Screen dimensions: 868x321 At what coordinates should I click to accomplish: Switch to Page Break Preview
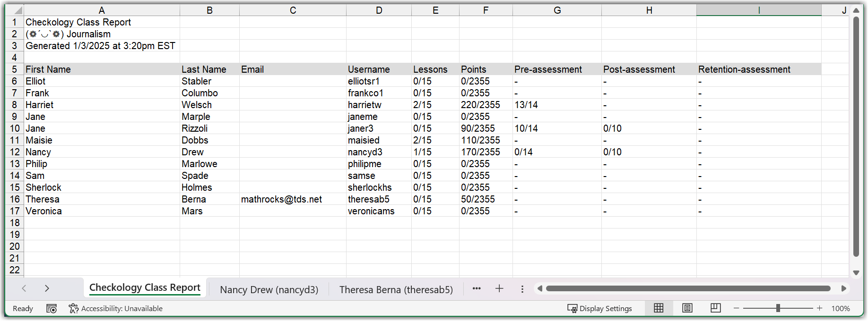click(x=716, y=308)
